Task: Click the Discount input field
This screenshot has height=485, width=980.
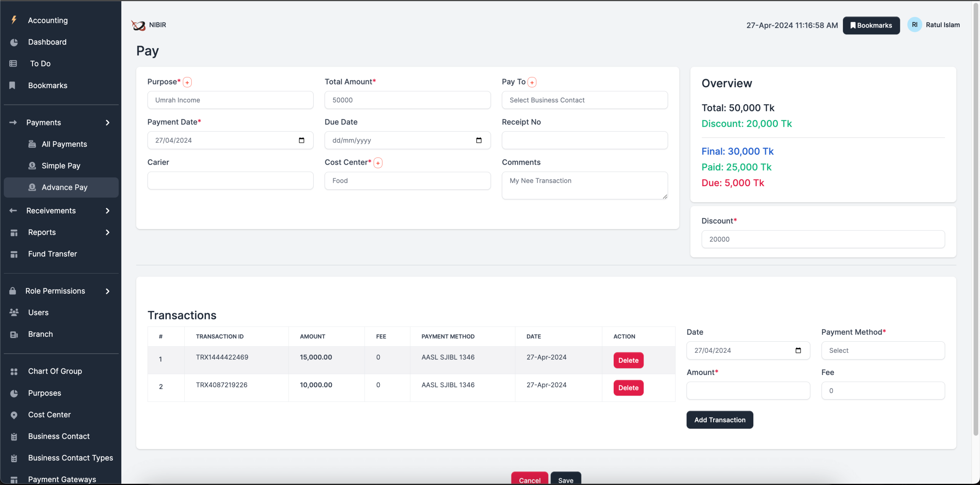Action: pos(823,239)
